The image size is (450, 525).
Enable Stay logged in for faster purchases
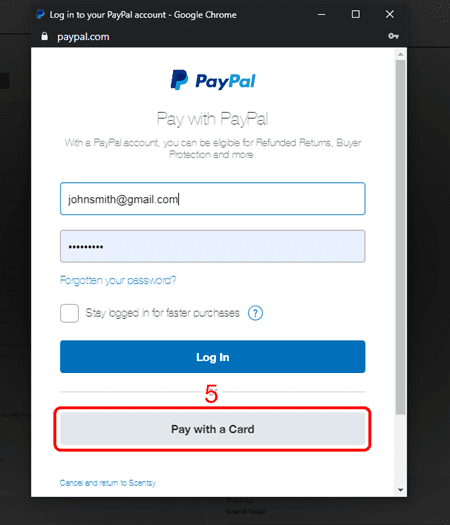coord(69,313)
